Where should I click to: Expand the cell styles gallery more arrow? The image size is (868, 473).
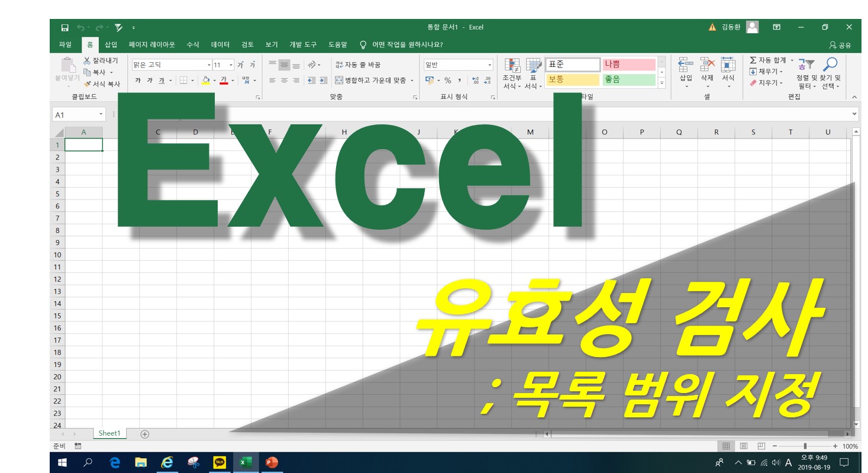[662, 83]
